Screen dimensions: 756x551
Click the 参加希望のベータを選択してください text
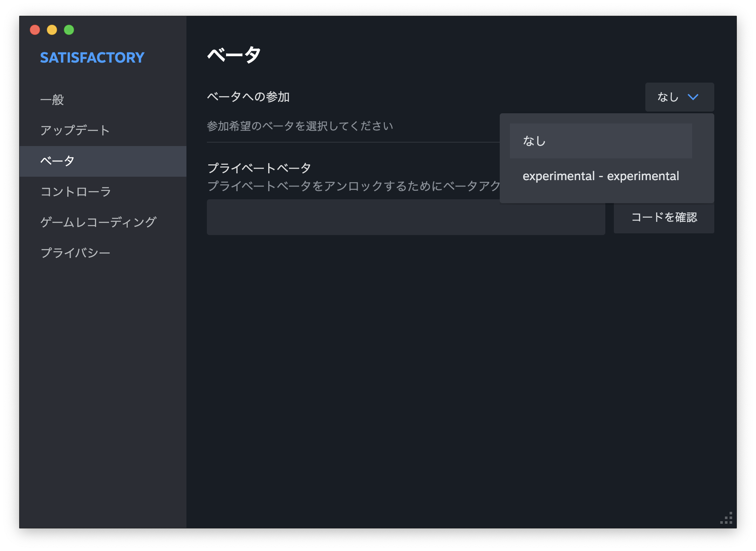tap(300, 126)
